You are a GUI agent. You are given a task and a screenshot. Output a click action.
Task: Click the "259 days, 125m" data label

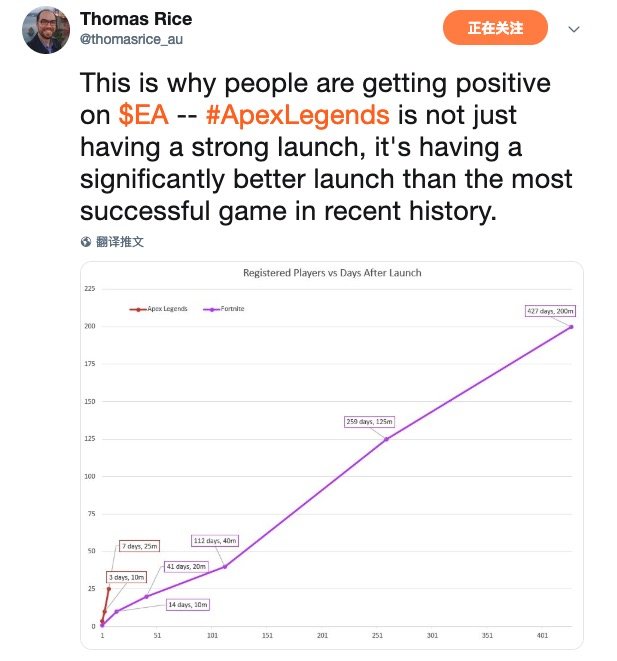370,422
